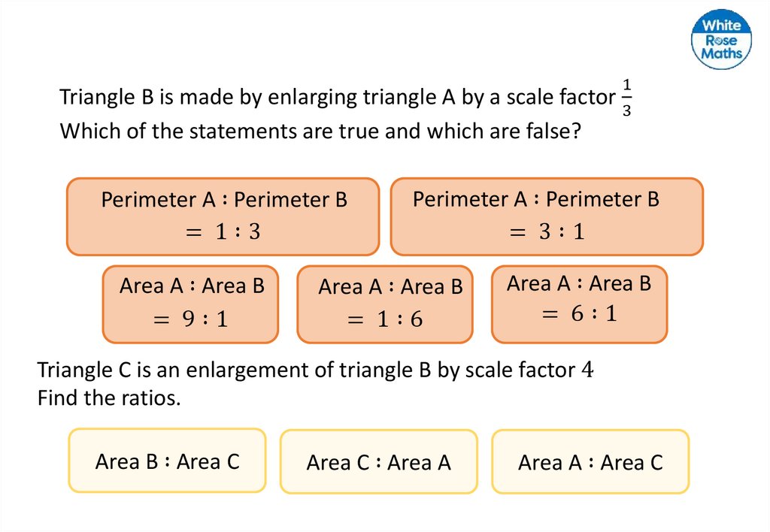Screen dimensions: 770x532
Task: Click the White Rose Maths logo
Action: click(x=722, y=39)
